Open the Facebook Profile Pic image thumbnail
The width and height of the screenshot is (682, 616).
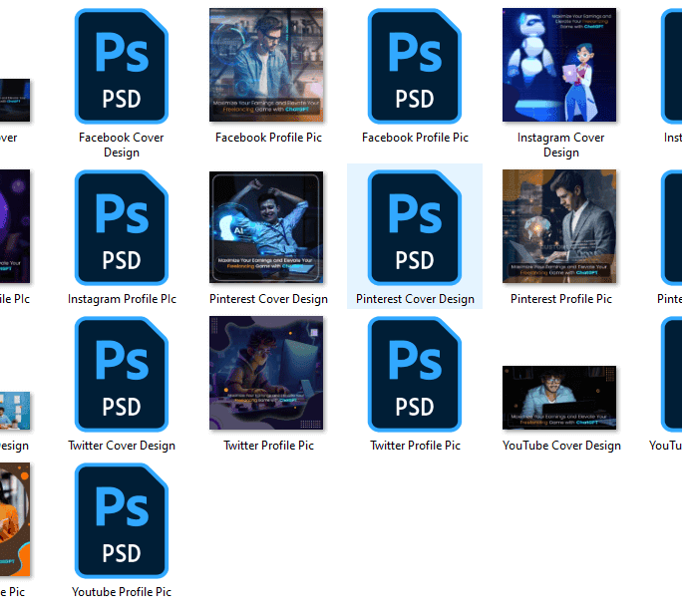point(266,65)
